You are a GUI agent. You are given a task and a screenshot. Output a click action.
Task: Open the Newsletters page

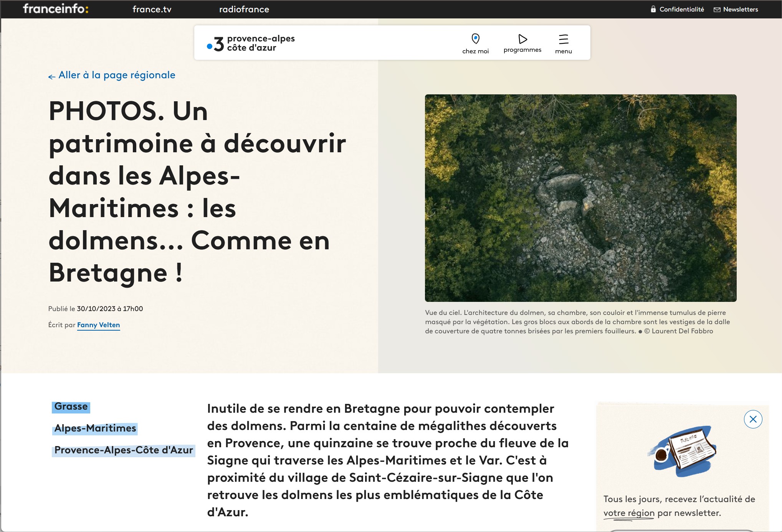pos(741,9)
